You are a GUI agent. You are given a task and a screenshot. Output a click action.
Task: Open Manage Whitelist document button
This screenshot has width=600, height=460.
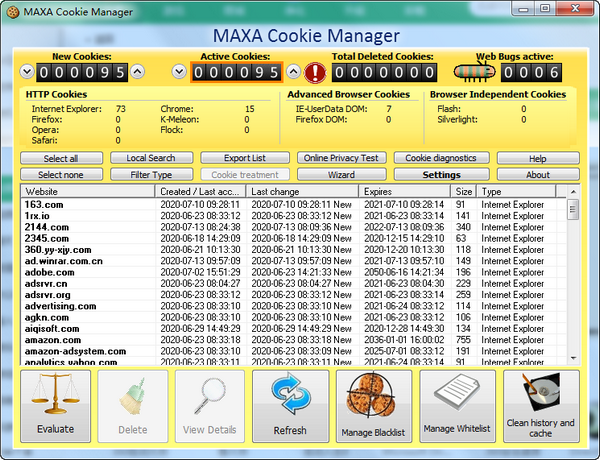click(x=457, y=406)
